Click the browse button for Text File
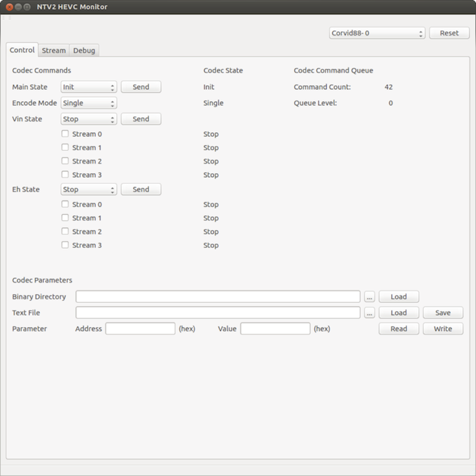 click(369, 313)
